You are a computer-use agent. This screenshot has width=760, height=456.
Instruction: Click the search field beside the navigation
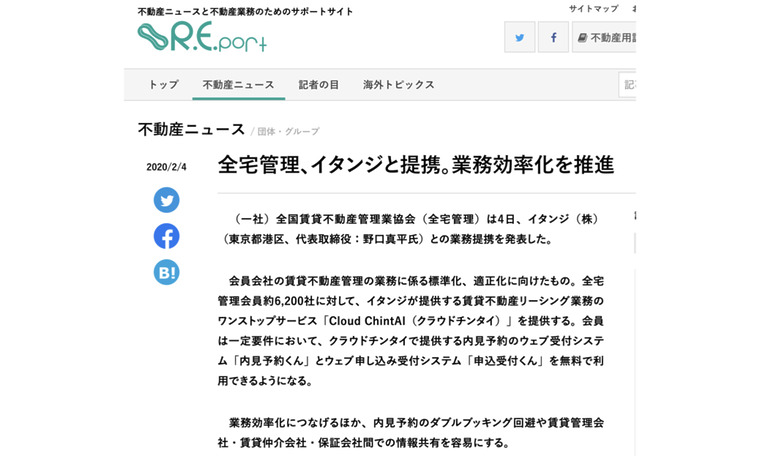(627, 85)
